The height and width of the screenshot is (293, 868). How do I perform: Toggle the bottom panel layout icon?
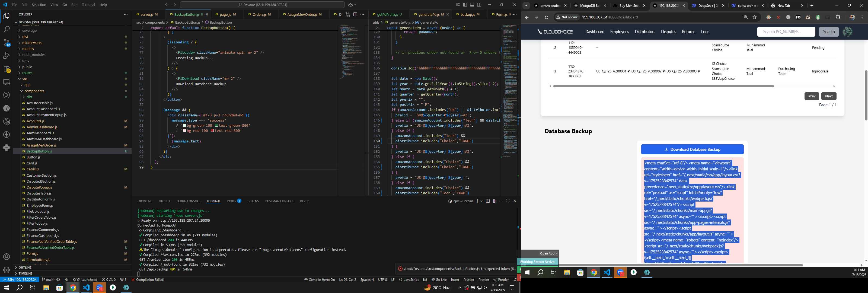pos(472,5)
